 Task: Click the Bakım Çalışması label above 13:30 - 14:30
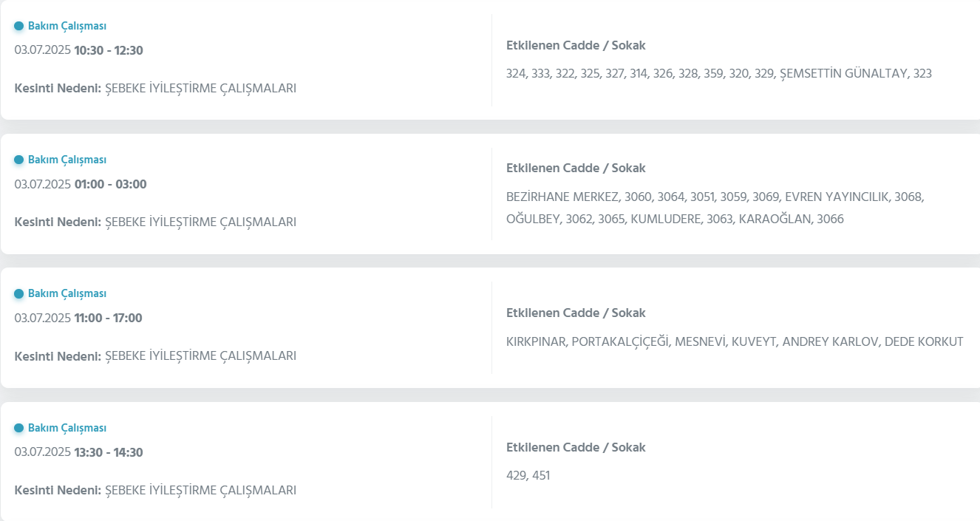click(67, 429)
